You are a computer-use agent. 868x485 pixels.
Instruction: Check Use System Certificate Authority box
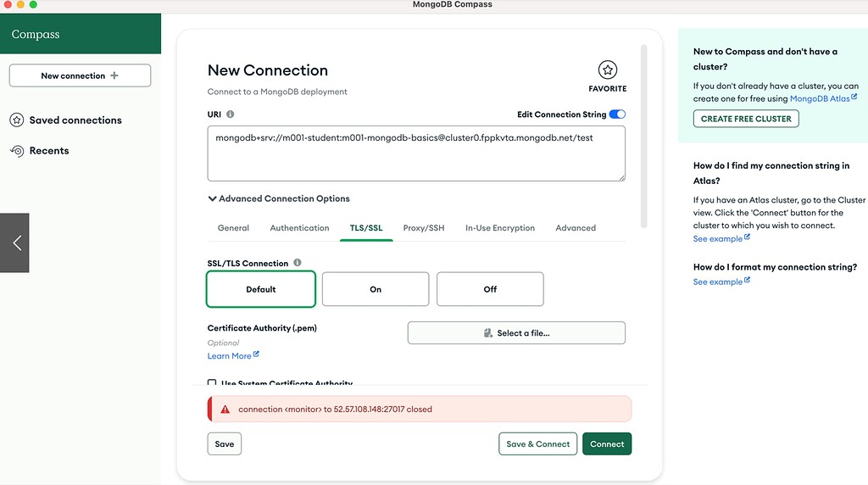click(212, 384)
